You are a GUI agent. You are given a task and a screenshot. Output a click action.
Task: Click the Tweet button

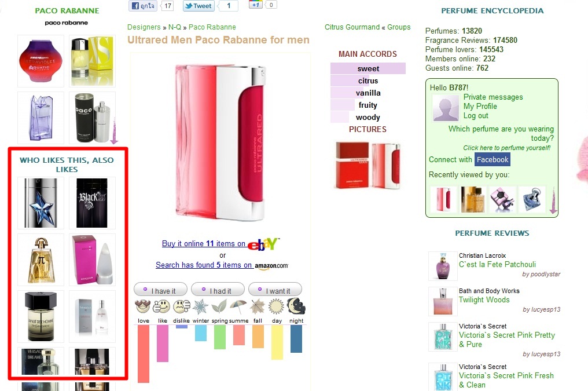click(x=199, y=6)
